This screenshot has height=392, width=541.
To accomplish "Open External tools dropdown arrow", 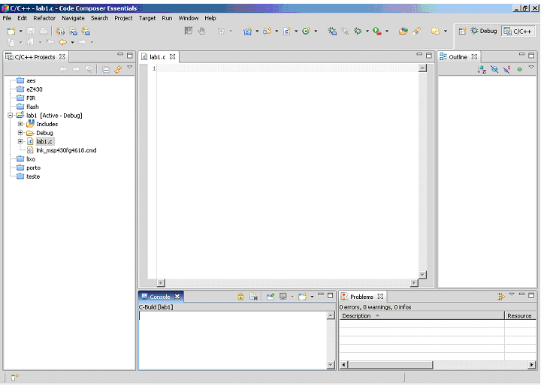I will click(x=387, y=32).
